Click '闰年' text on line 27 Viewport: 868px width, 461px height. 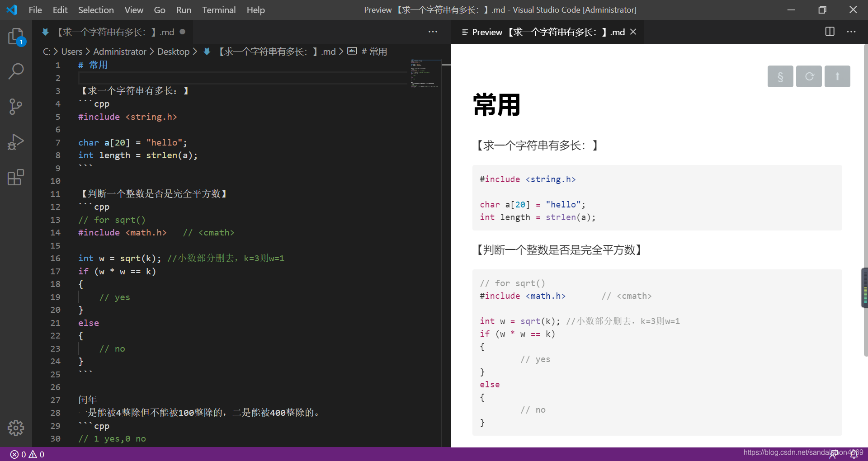[x=88, y=400]
